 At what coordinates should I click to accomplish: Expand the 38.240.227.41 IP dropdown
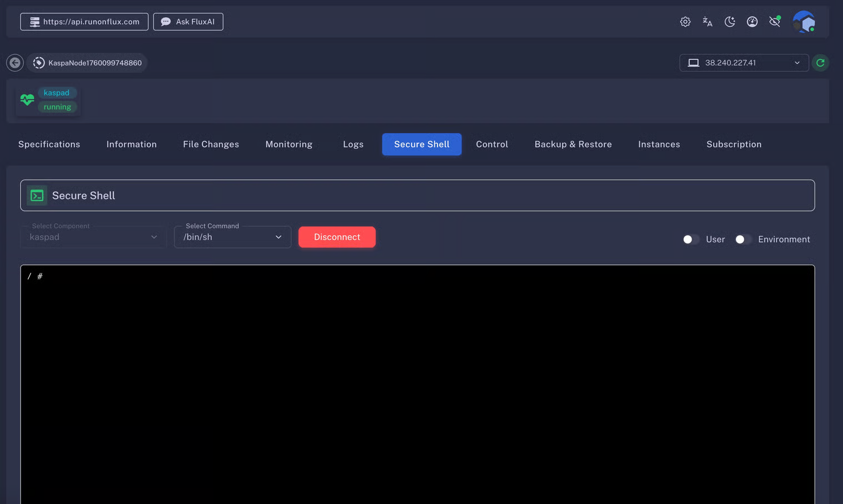743,63
